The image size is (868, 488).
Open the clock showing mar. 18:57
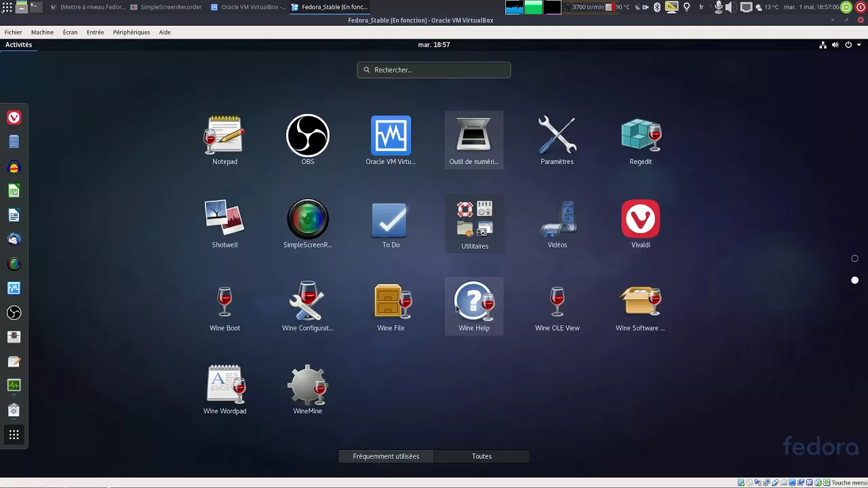click(434, 45)
